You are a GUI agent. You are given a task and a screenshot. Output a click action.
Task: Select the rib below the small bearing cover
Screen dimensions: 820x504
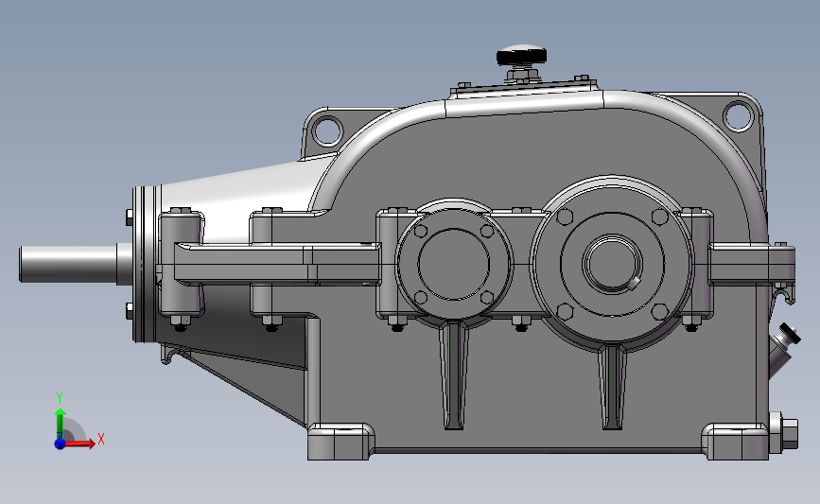point(453,374)
